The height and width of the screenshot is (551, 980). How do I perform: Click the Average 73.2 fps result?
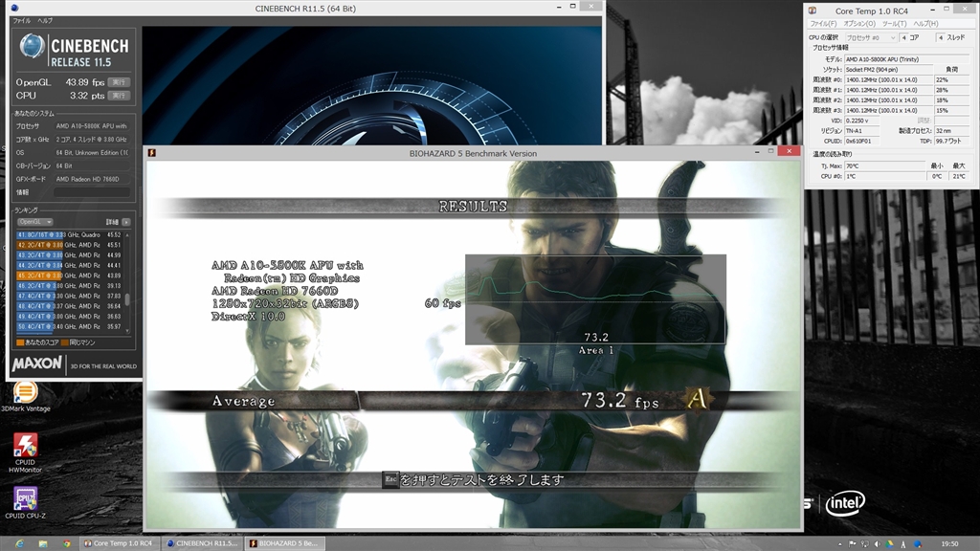[620, 400]
